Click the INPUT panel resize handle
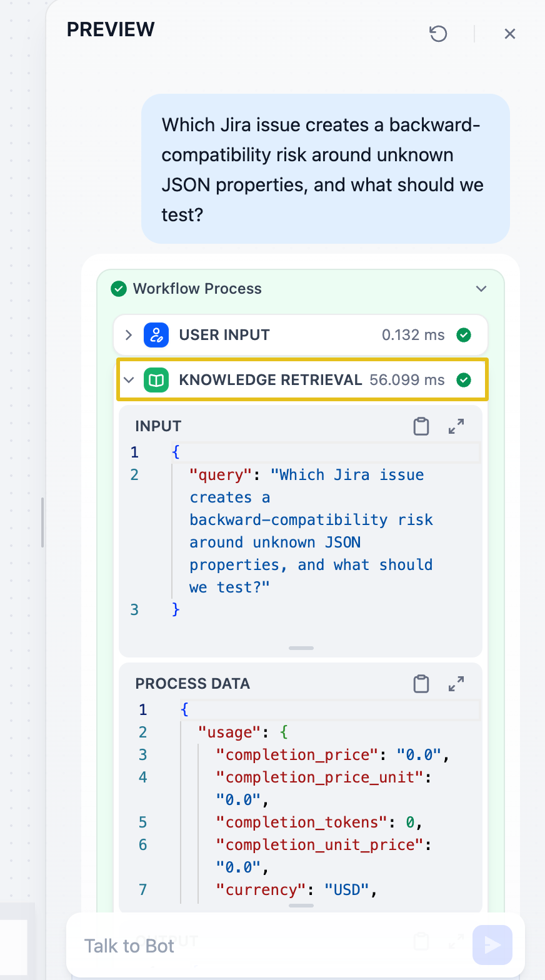The width and height of the screenshot is (545, 980). pos(301,648)
